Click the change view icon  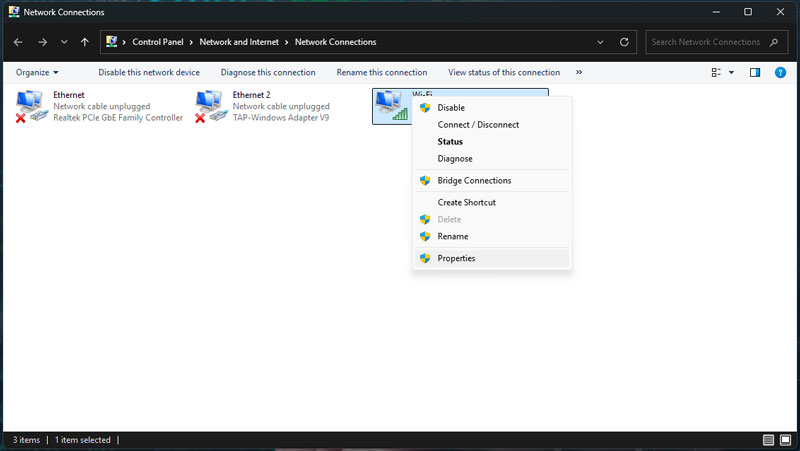716,72
